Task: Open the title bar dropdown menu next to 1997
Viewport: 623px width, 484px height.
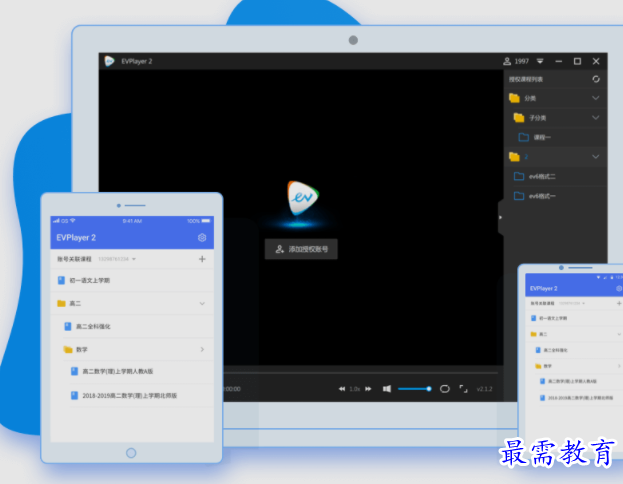Action: tap(540, 61)
